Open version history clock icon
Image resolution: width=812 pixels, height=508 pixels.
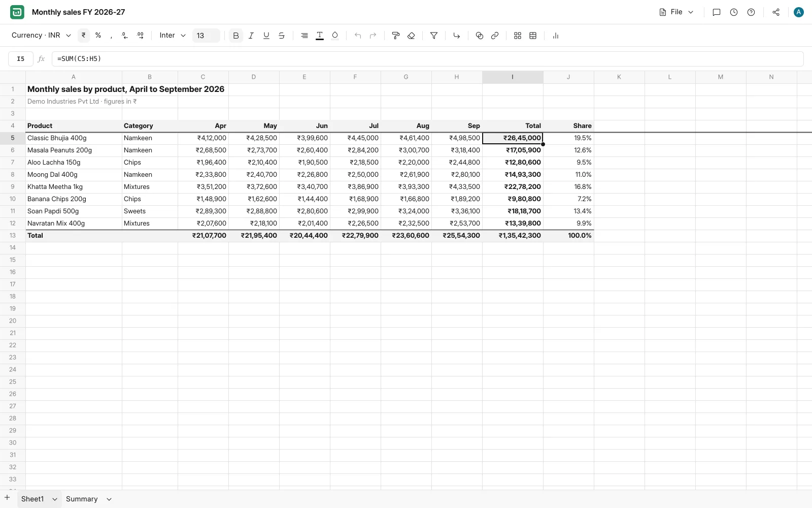[734, 12]
